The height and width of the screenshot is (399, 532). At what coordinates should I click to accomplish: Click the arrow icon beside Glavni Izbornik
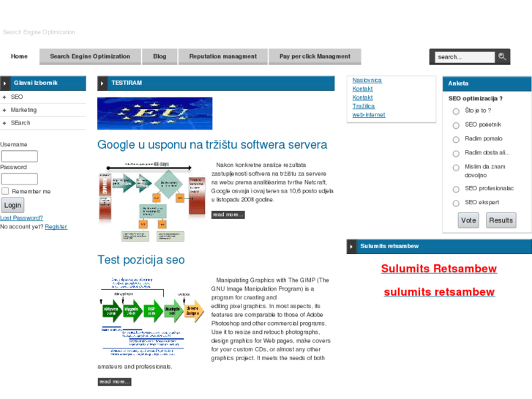click(x=4, y=83)
